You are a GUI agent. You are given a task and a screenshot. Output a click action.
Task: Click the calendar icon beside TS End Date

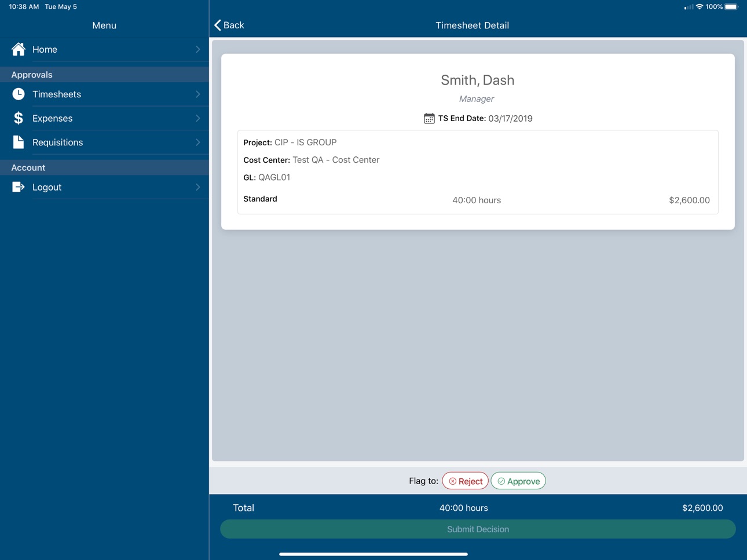tap(429, 118)
